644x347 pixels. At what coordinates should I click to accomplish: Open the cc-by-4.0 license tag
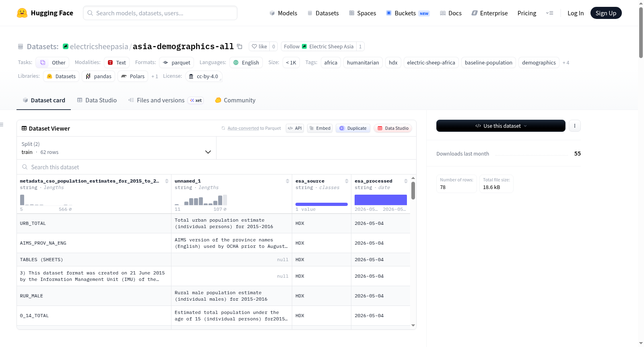pyautogui.click(x=204, y=76)
